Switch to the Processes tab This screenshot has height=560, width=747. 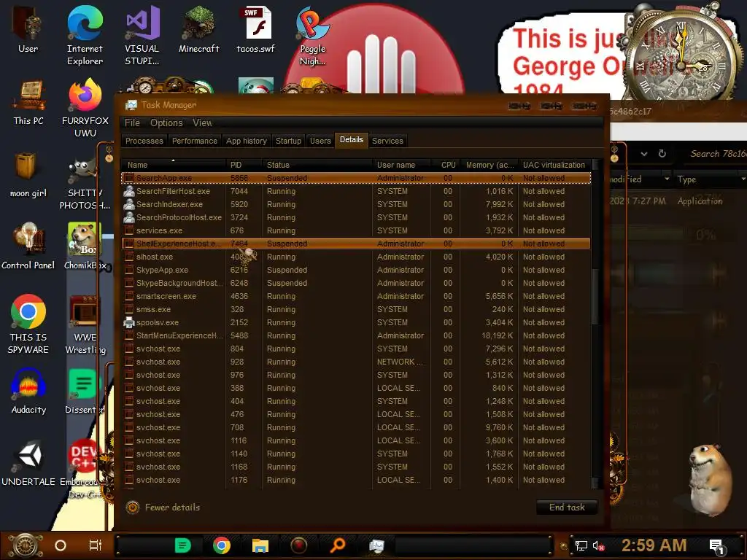pos(144,141)
